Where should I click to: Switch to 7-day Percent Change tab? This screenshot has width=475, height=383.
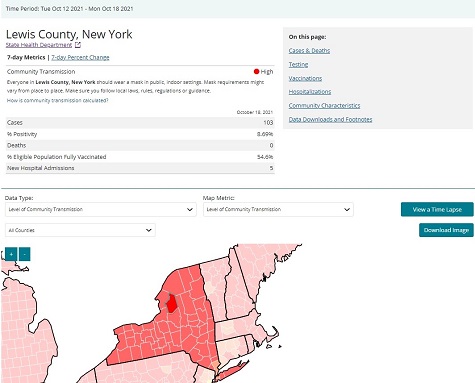pyautogui.click(x=80, y=57)
